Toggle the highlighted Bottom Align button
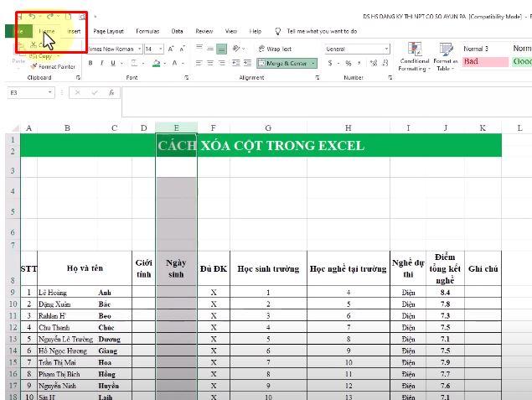This screenshot has width=532, height=400. (221, 49)
